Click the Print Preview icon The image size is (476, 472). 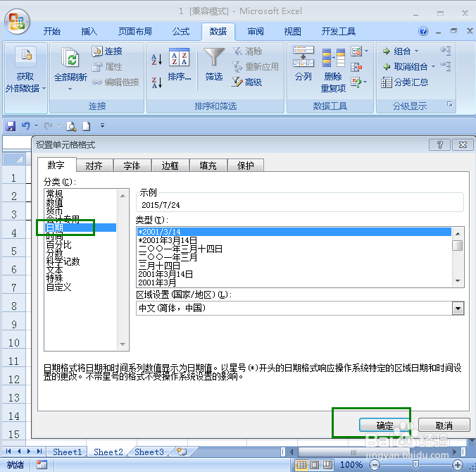pos(71,126)
